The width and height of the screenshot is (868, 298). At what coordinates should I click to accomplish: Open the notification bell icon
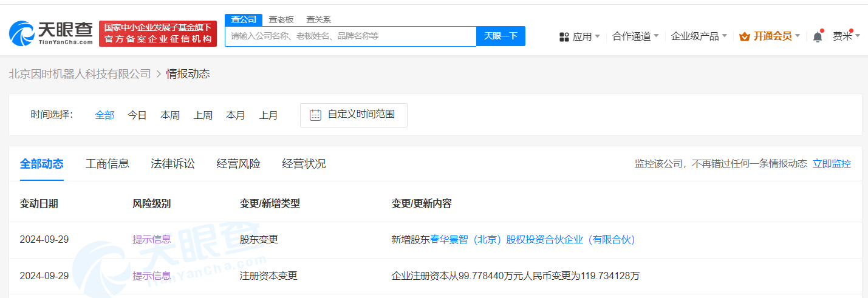(818, 36)
